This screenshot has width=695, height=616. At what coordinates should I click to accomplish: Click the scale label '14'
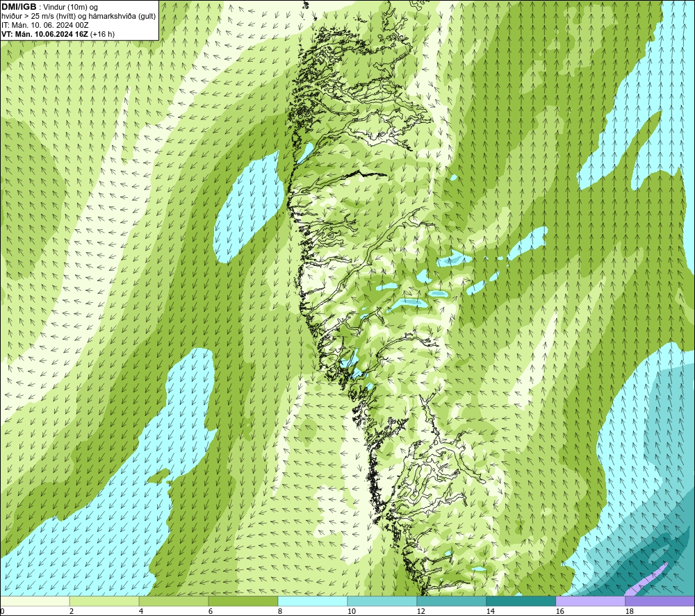pyautogui.click(x=490, y=611)
